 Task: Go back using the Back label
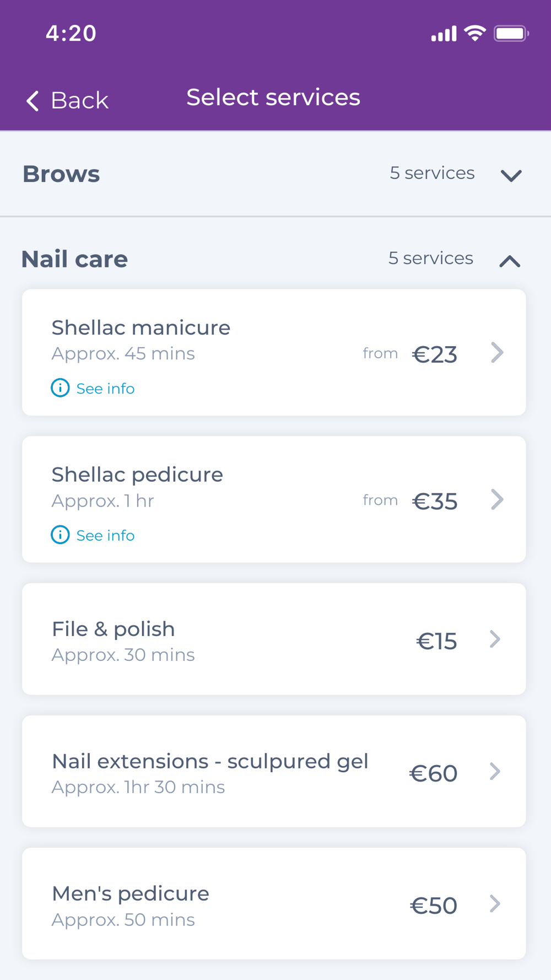[x=79, y=100]
